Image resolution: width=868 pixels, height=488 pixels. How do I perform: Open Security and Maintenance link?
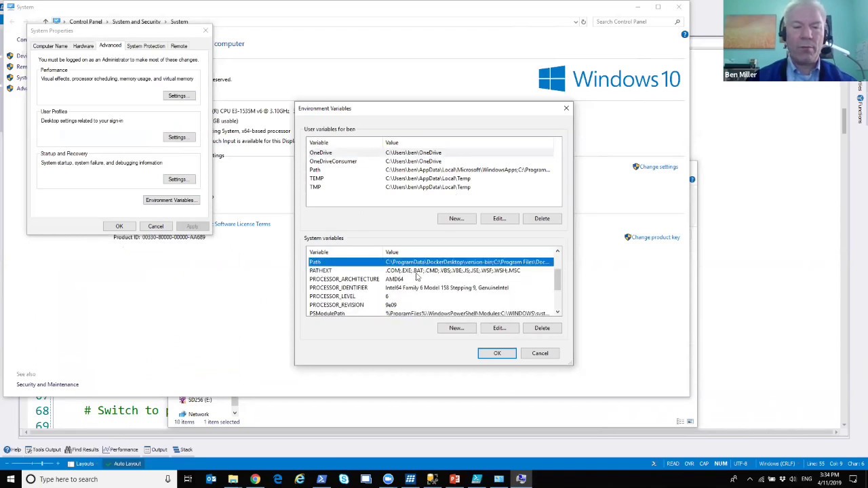(x=47, y=384)
